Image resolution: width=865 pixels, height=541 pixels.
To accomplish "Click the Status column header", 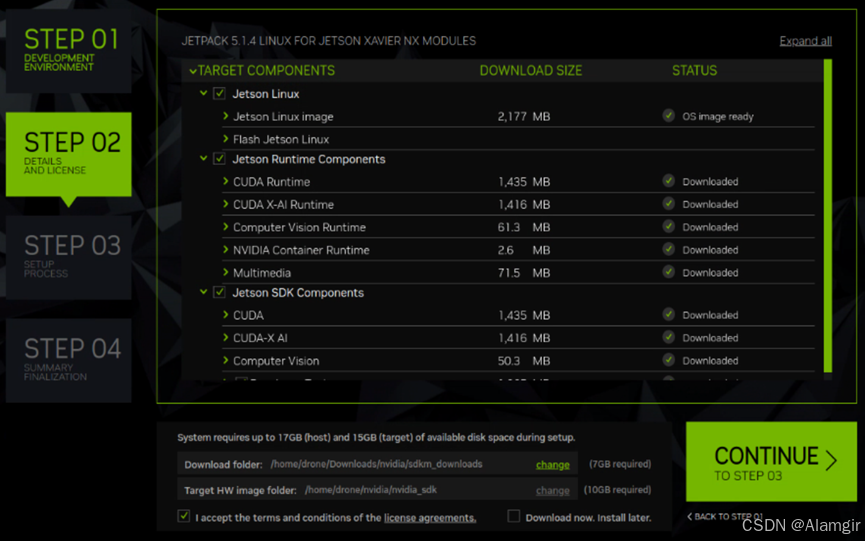I will pyautogui.click(x=695, y=71).
